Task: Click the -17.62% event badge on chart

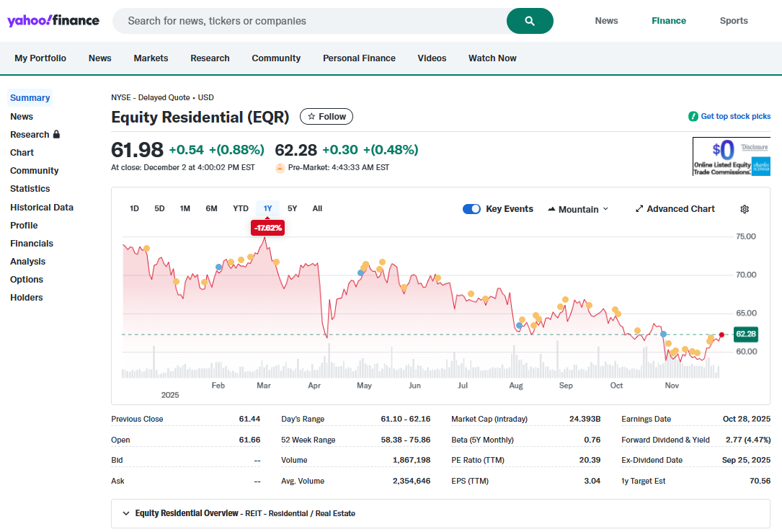Action: (267, 227)
